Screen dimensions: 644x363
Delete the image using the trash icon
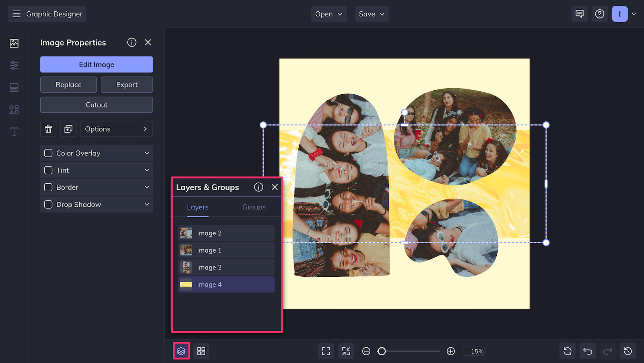click(x=48, y=129)
